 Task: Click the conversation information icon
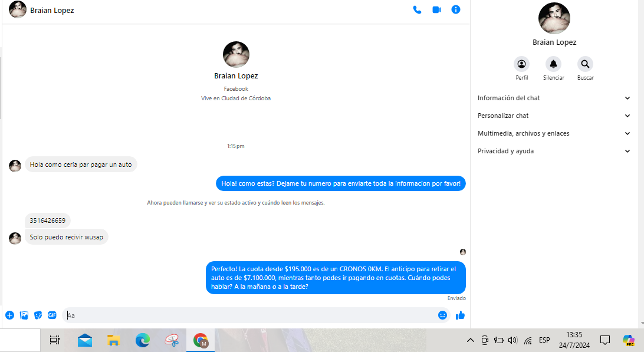[x=455, y=9]
